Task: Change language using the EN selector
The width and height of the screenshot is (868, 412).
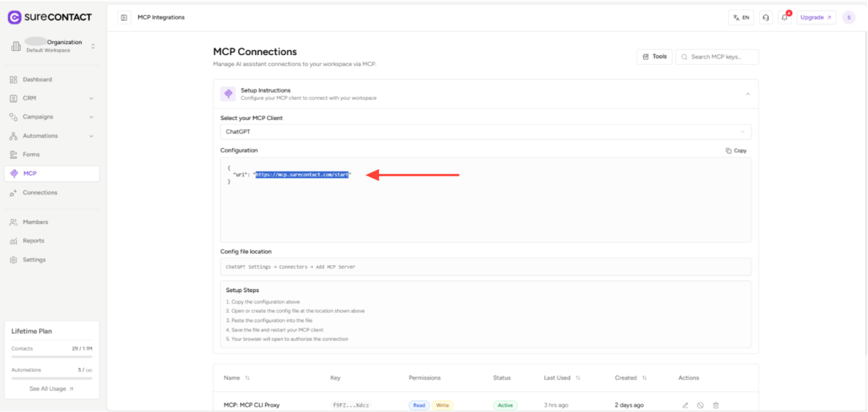Action: [741, 17]
